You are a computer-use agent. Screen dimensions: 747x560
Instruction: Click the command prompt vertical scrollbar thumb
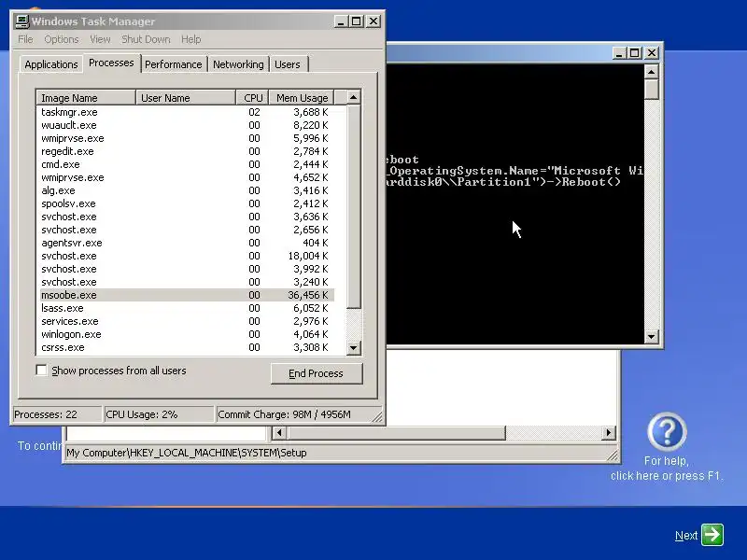(x=651, y=89)
